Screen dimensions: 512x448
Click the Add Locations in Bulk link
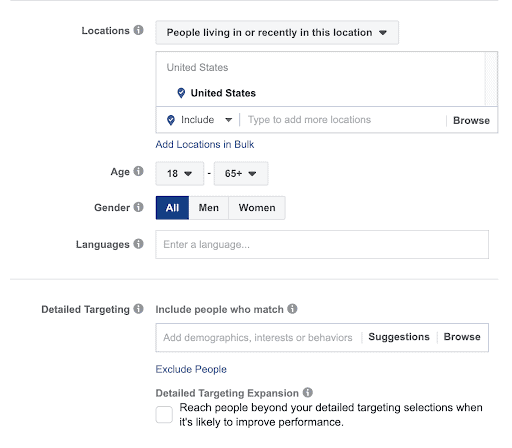[x=205, y=144]
